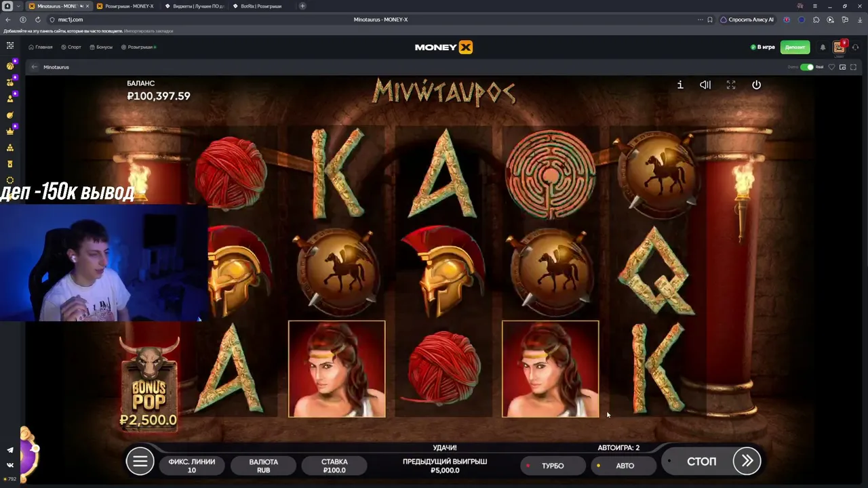Open Главная in site navigation
This screenshot has height=488, width=868.
(x=41, y=47)
